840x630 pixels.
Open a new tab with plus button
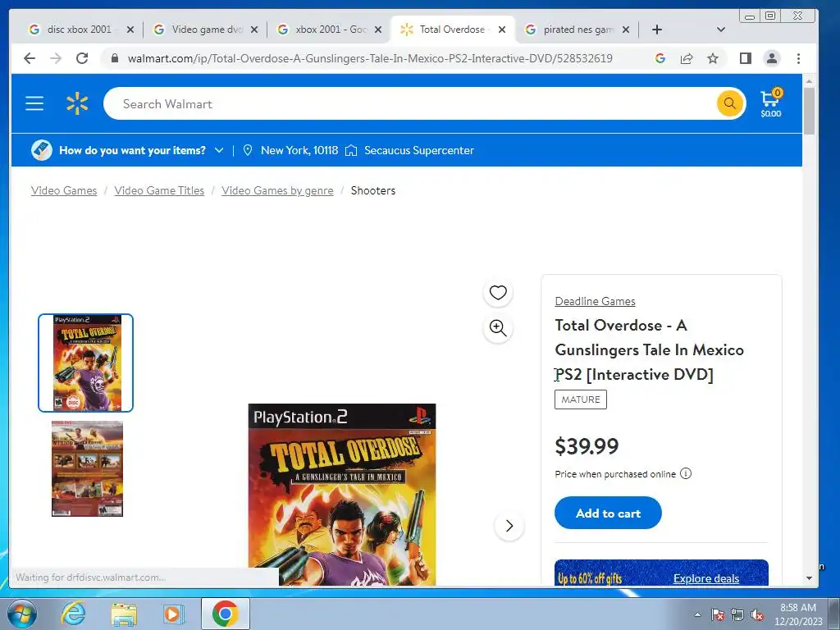coord(657,30)
